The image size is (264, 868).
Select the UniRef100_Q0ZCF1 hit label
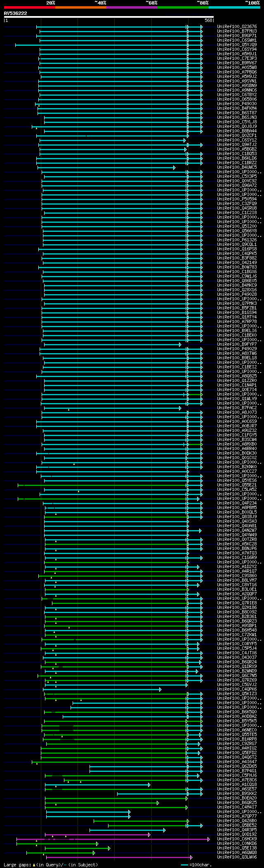click(237, 135)
